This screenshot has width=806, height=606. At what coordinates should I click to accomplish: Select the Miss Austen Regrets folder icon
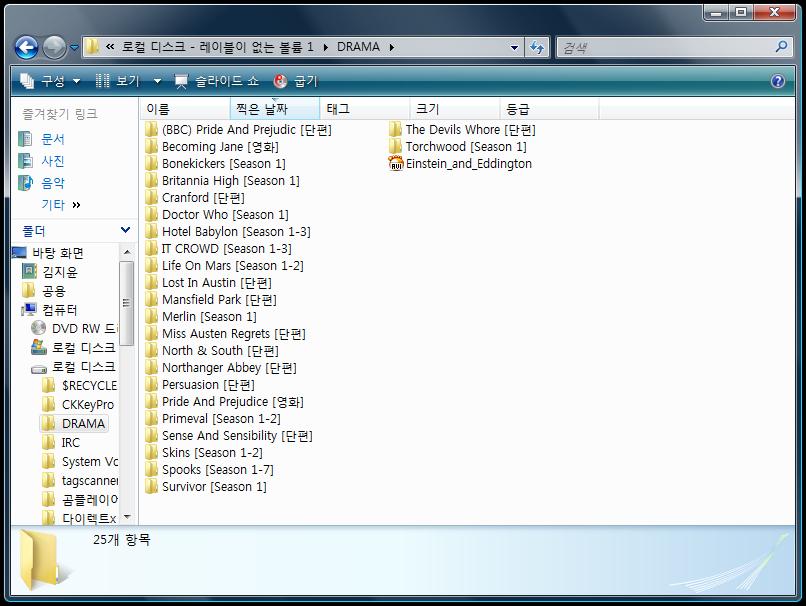[x=151, y=334]
